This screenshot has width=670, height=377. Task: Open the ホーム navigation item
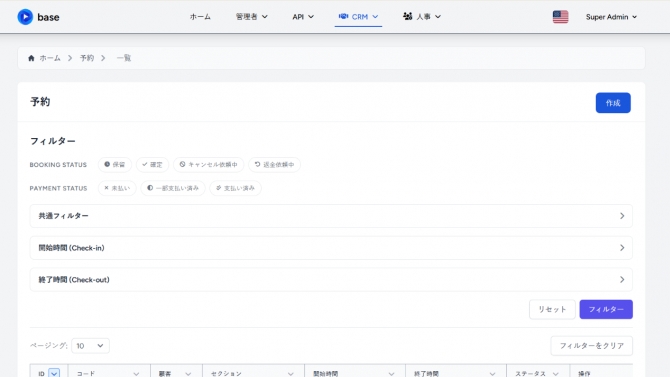point(200,17)
